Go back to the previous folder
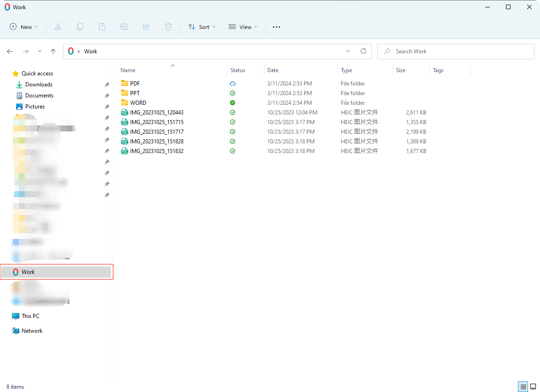Screen dimensions: 540x392 [x=10, y=51]
